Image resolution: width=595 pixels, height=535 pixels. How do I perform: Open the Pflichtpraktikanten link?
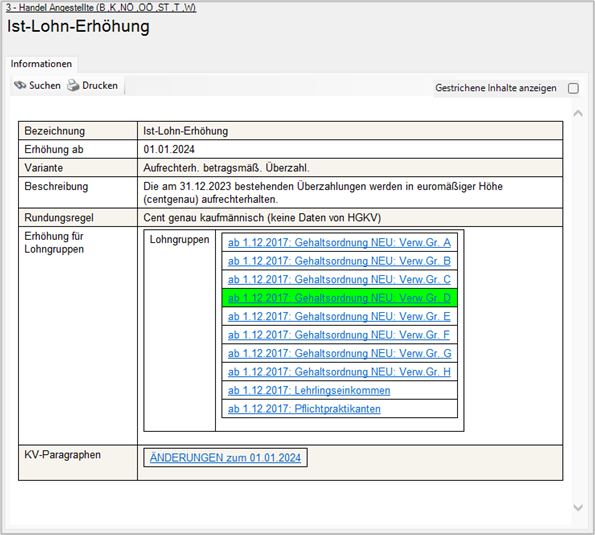coord(304,409)
